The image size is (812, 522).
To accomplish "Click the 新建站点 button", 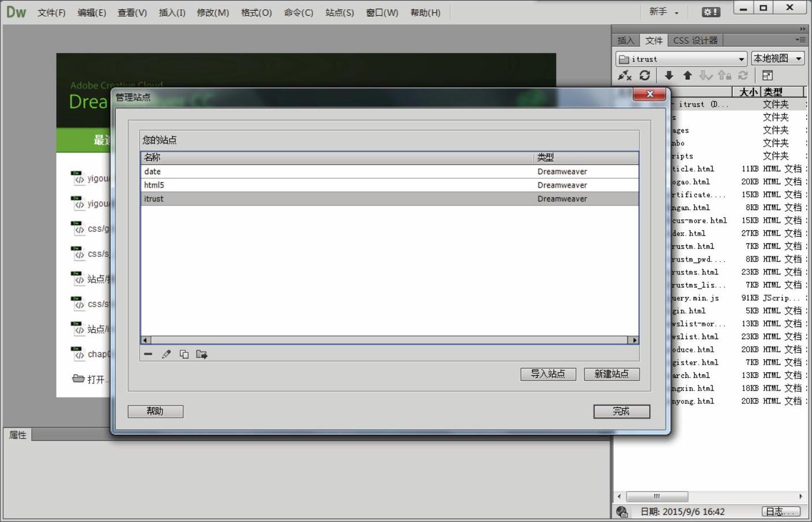I will (x=612, y=374).
